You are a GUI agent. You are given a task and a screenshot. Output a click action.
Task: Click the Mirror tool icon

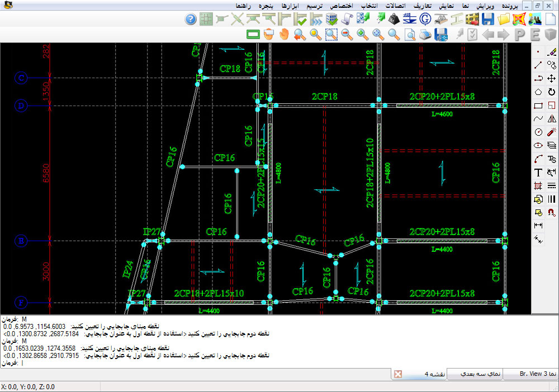pos(552,118)
